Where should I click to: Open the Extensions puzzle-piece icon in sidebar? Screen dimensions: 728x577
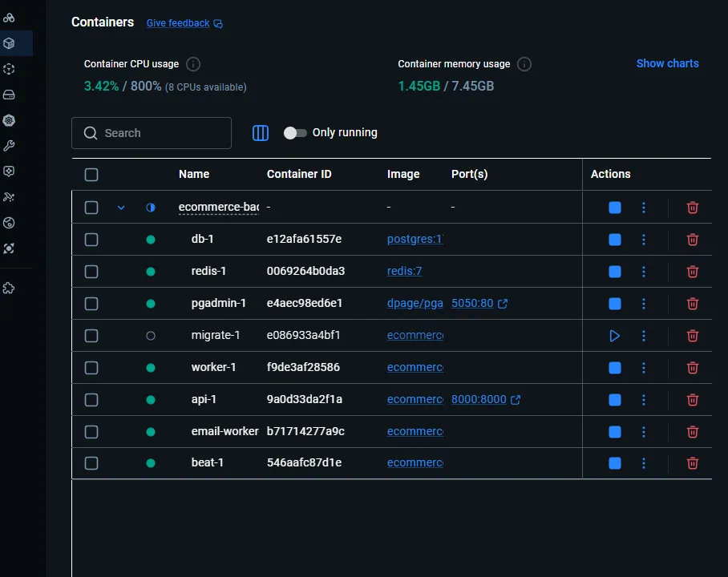click(10, 288)
